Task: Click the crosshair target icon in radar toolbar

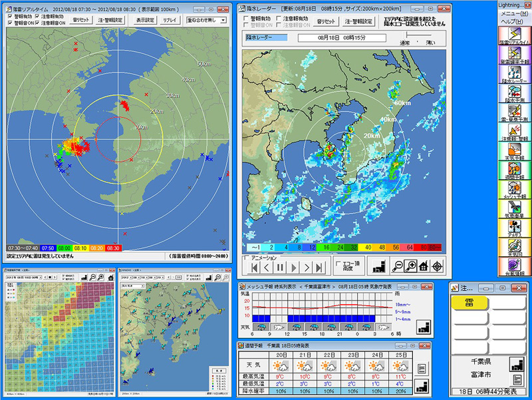Action: tap(438, 266)
